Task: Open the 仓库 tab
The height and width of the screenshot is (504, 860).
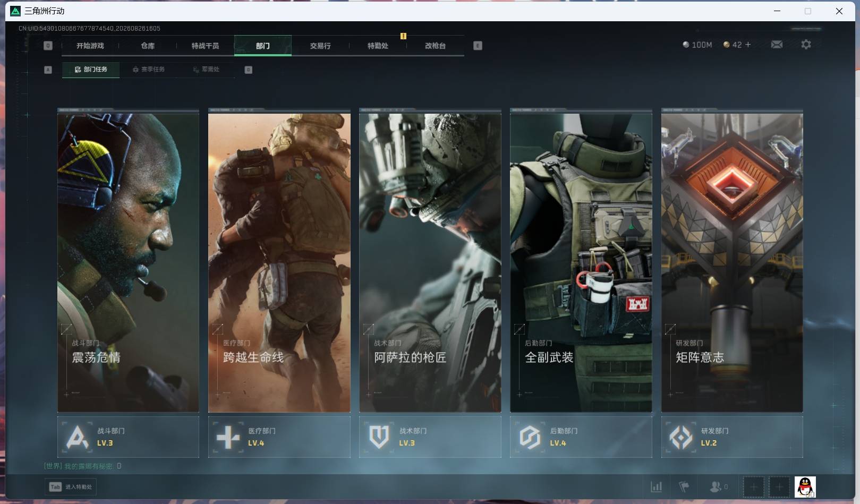Action: pos(148,46)
